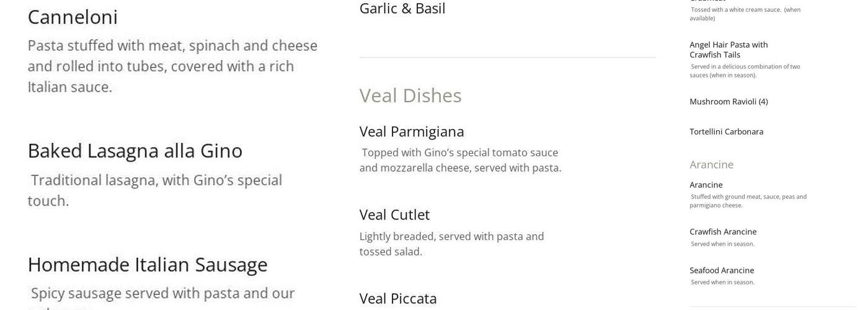Click the 'Stuffed with ground meat' Arancine description
Image resolution: width=868 pixels, height=310 pixels.
748,201
